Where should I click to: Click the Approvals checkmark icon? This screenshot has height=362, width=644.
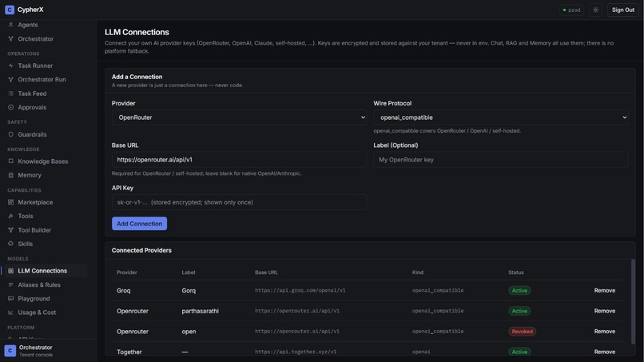10,107
